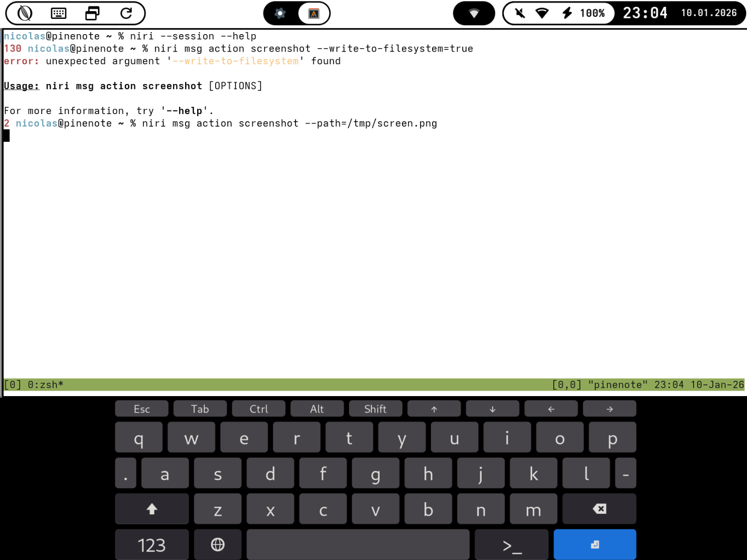Click the battery charging 100% indicator

coord(583,13)
